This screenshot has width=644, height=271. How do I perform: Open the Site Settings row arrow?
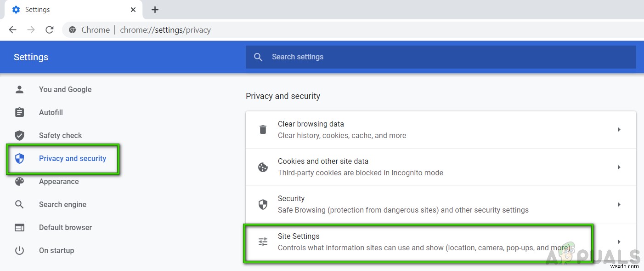pos(619,242)
